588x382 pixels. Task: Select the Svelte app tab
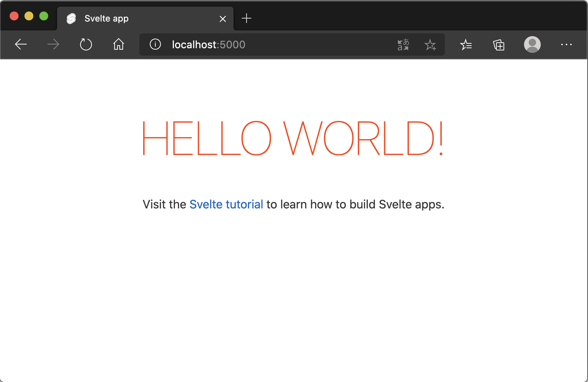click(x=145, y=19)
